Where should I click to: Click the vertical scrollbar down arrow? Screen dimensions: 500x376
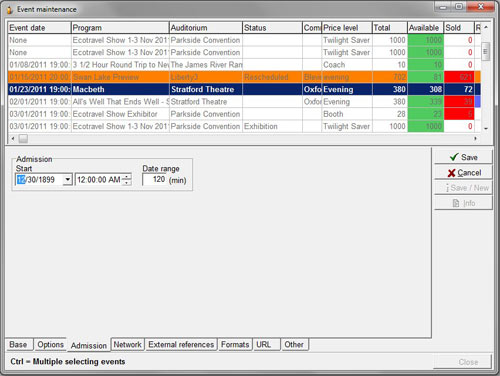[486, 128]
